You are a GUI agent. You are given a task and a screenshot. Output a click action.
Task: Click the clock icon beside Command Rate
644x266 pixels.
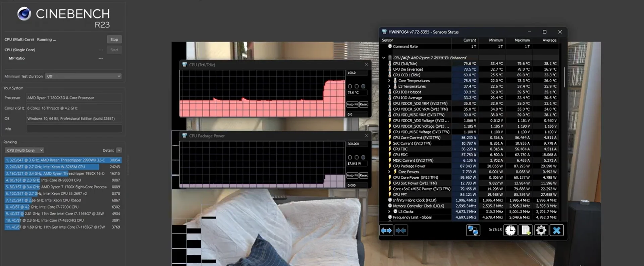(x=390, y=47)
